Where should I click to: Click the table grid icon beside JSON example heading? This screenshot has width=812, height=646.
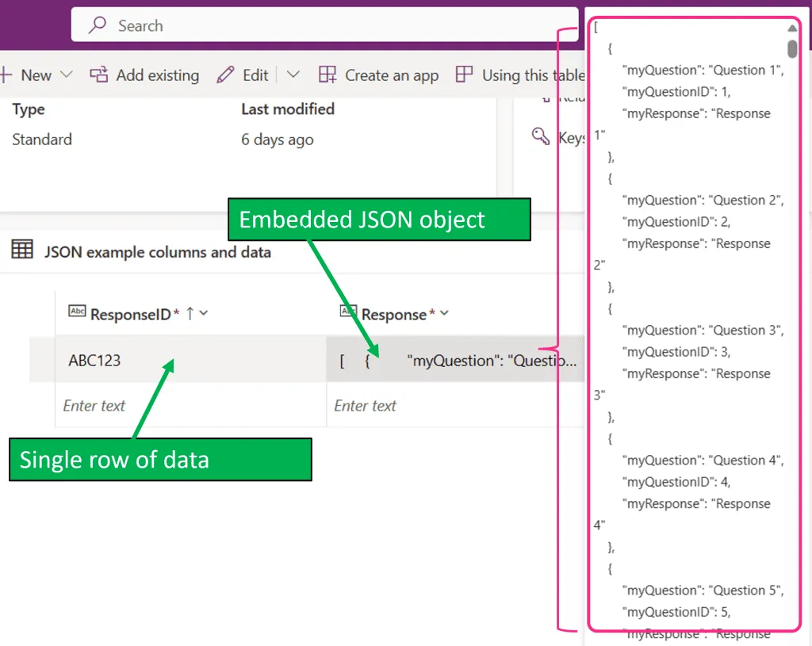22,250
